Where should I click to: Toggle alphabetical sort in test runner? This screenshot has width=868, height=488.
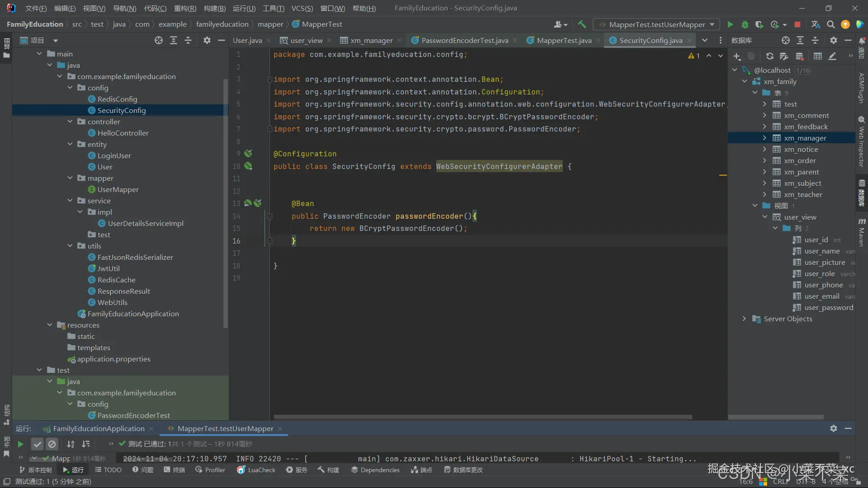71,444
